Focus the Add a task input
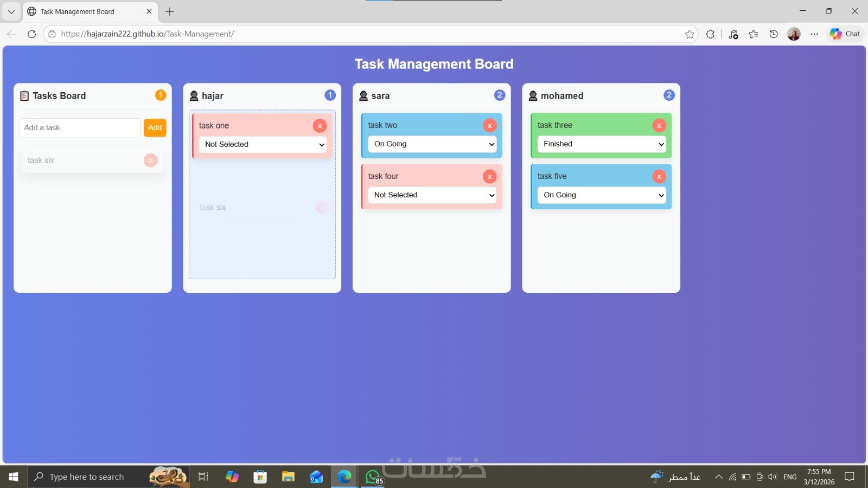 (x=80, y=127)
